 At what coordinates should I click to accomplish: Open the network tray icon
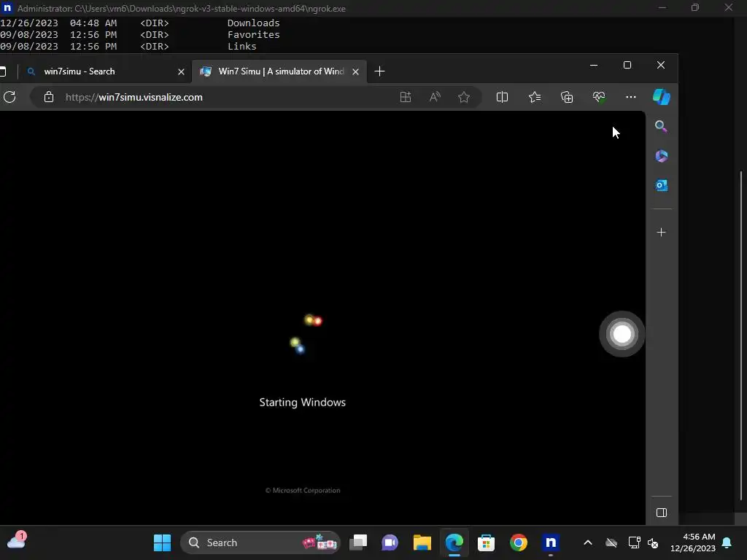coord(634,542)
